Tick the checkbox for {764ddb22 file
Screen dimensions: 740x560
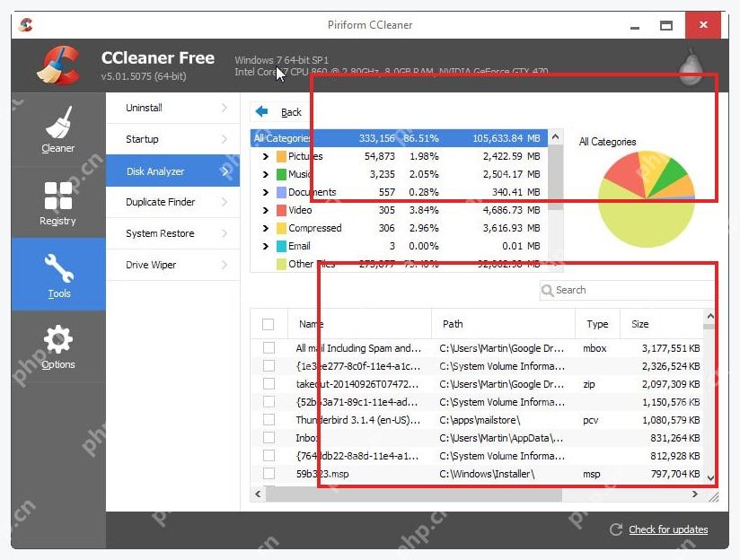[269, 455]
